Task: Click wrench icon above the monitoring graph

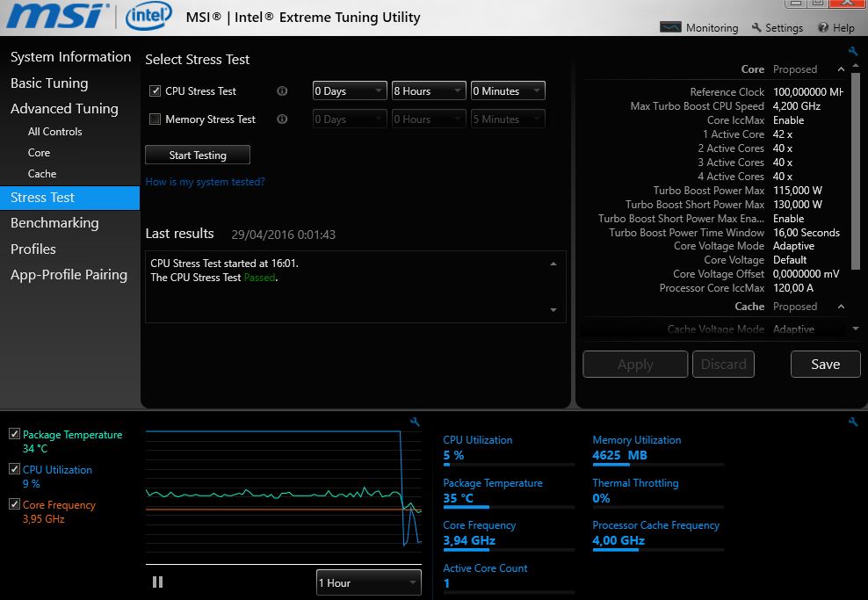Action: 415,423
